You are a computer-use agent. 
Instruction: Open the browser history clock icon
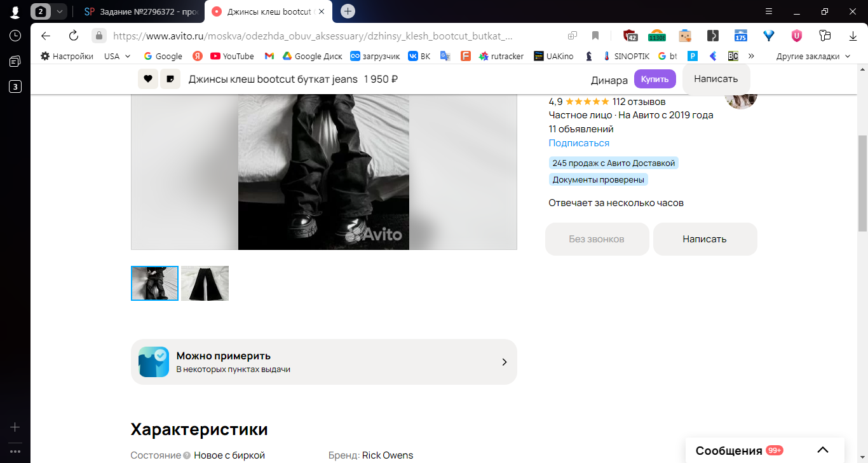(15, 36)
